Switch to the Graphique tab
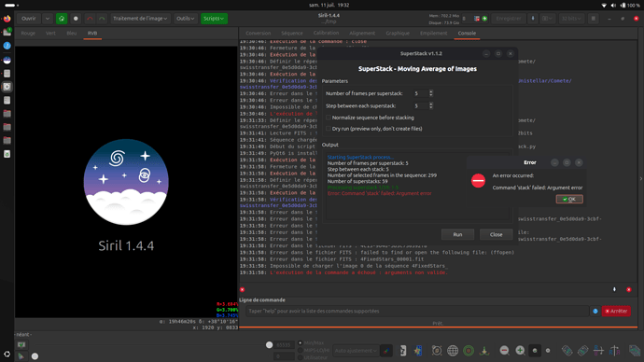This screenshot has width=644, height=362. tap(398, 34)
